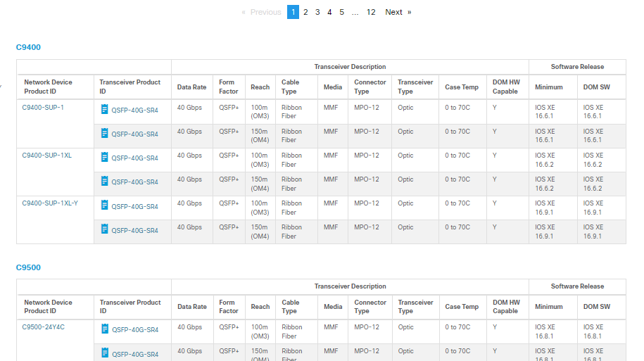Click 'Reach' column header in C9500 table
644x361 pixels.
pos(260,307)
